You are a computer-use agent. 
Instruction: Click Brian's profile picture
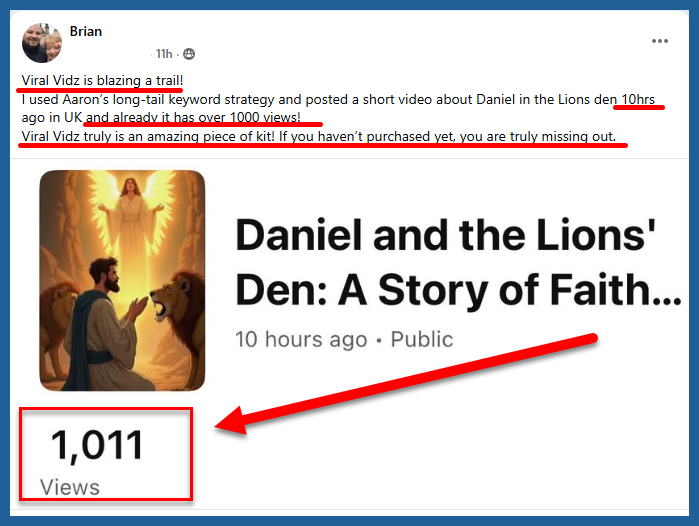42,43
